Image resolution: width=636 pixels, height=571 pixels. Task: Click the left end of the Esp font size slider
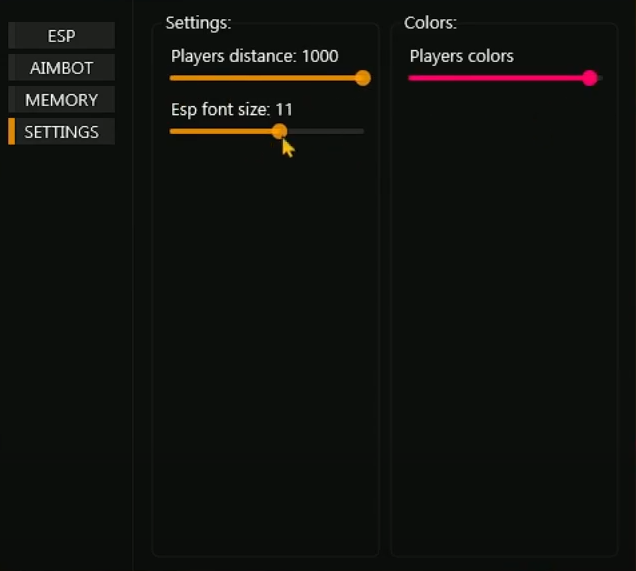click(172, 131)
